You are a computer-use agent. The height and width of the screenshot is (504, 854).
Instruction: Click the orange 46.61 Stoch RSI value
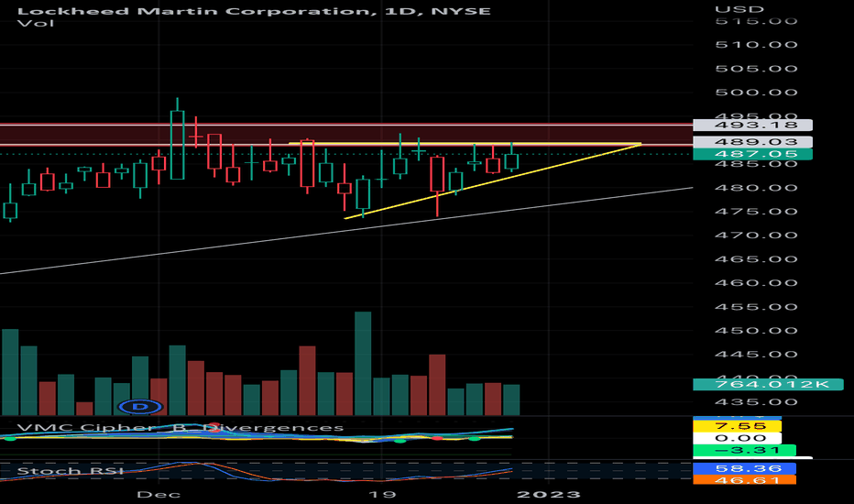[x=745, y=480]
